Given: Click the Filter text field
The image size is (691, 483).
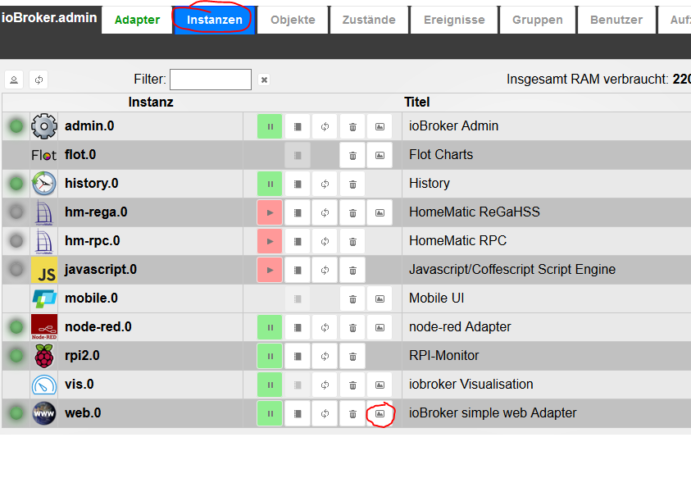Looking at the screenshot, I should pyautogui.click(x=211, y=79).
